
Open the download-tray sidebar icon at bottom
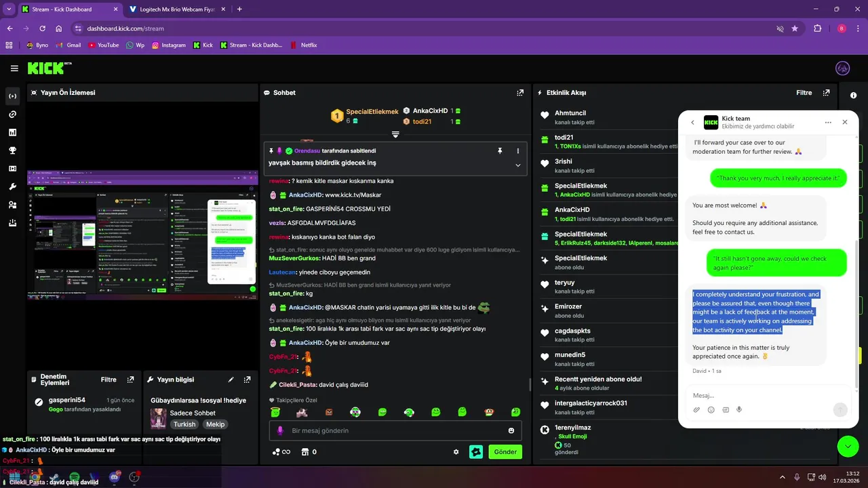12,222
